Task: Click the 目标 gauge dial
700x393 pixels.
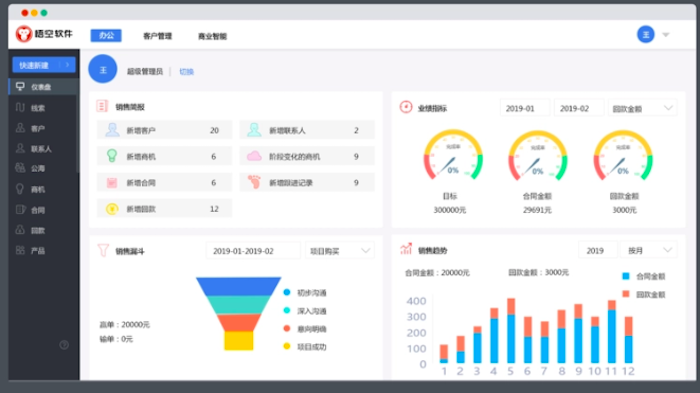Action: (453, 155)
